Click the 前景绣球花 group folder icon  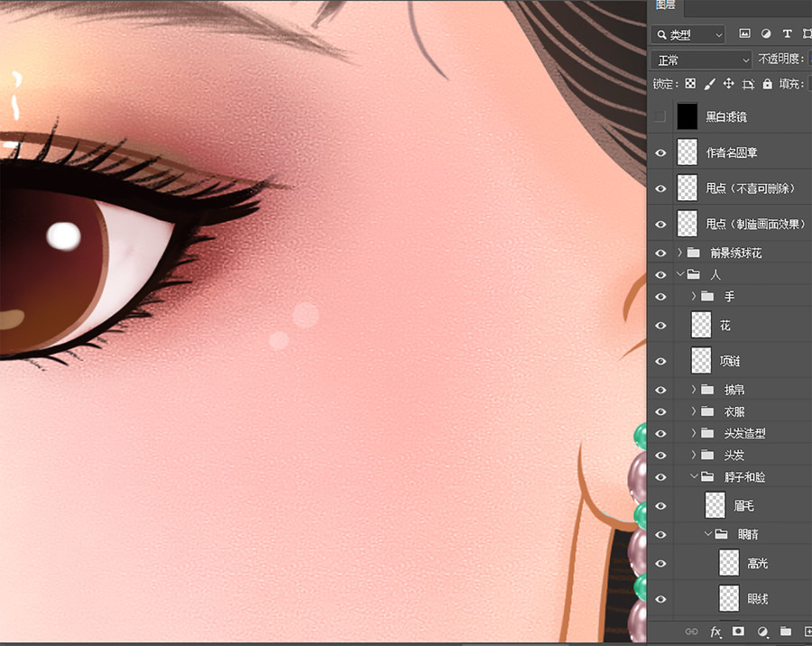694,253
